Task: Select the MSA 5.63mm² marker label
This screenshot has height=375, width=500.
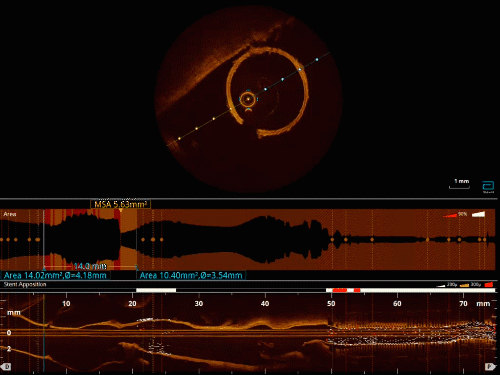Action: 120,204
